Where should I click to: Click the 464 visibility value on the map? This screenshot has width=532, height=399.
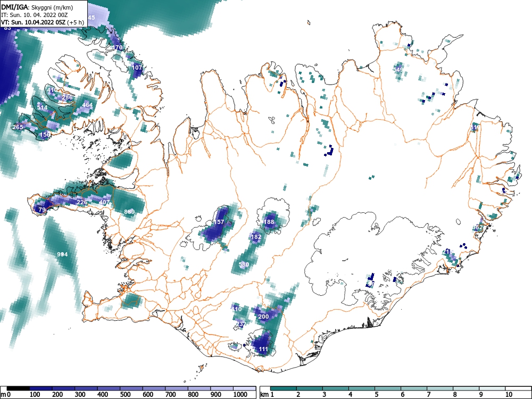[88, 105]
